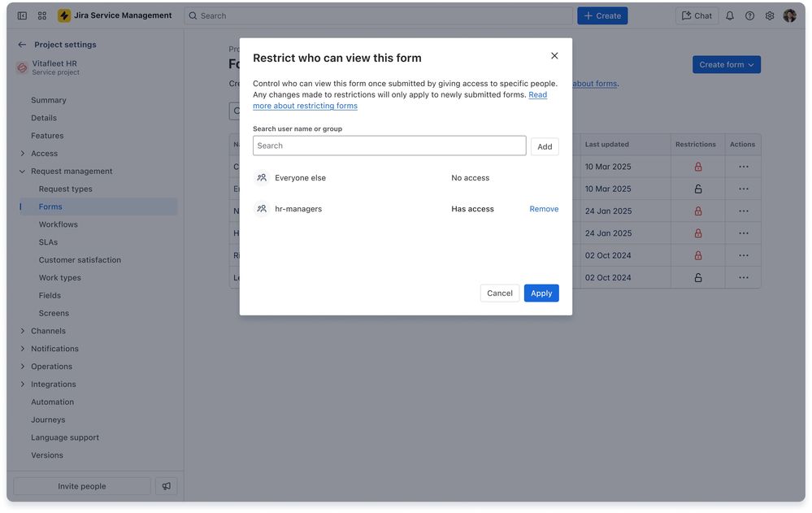Open the Chat button
The height and width of the screenshot is (513, 812).
click(697, 15)
